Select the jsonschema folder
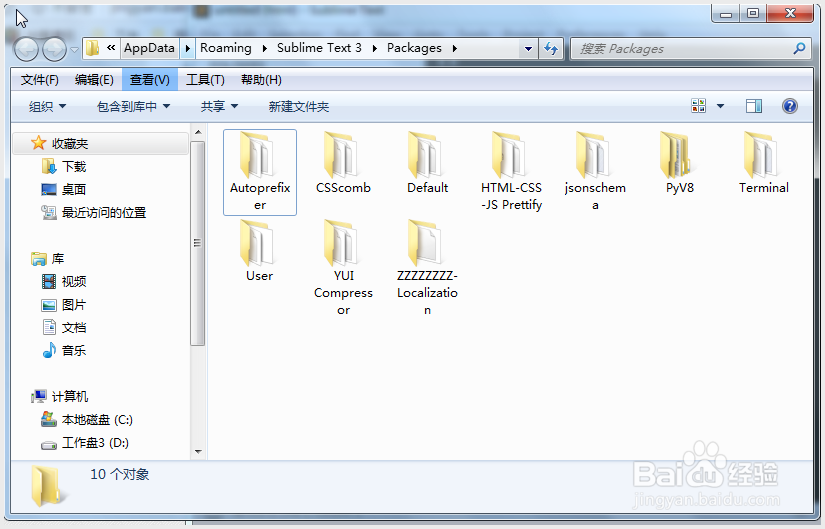This screenshot has height=529, width=825. (x=595, y=172)
